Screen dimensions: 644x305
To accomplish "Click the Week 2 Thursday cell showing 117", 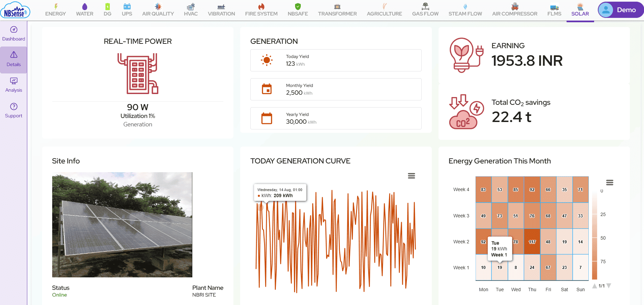I will point(532,242).
